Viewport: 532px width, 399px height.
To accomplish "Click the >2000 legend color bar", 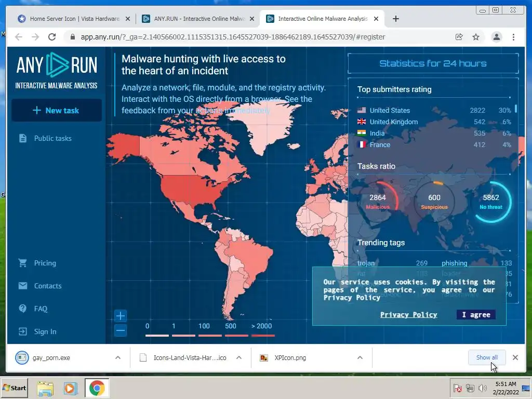I will (263, 336).
